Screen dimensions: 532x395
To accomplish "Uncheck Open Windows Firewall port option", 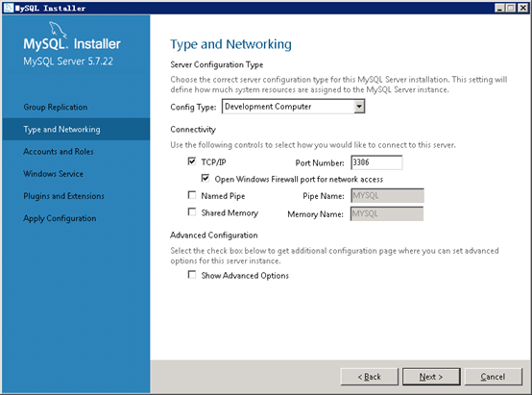I will 206,178.
